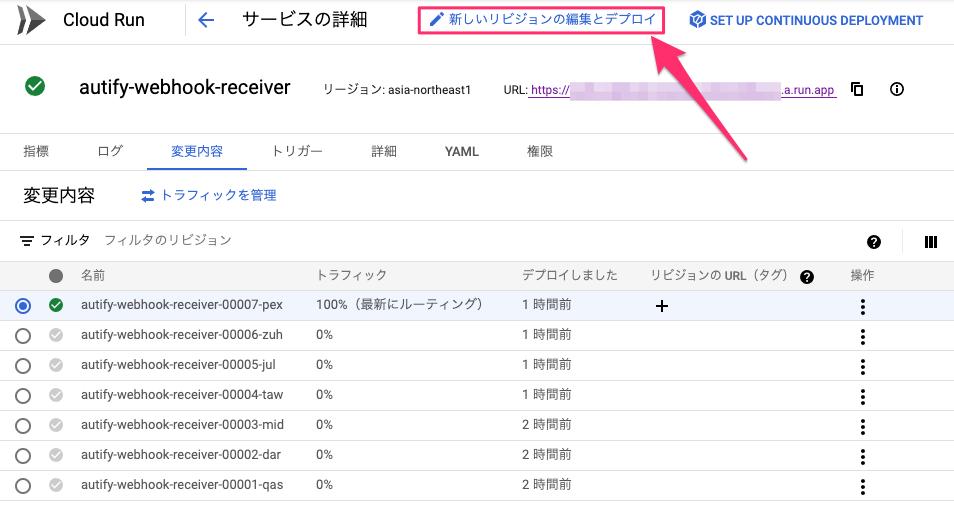This screenshot has height=511, width=954.
Task: Click 100%（最新にルーティング）traffic cell
Action: [x=400, y=304]
